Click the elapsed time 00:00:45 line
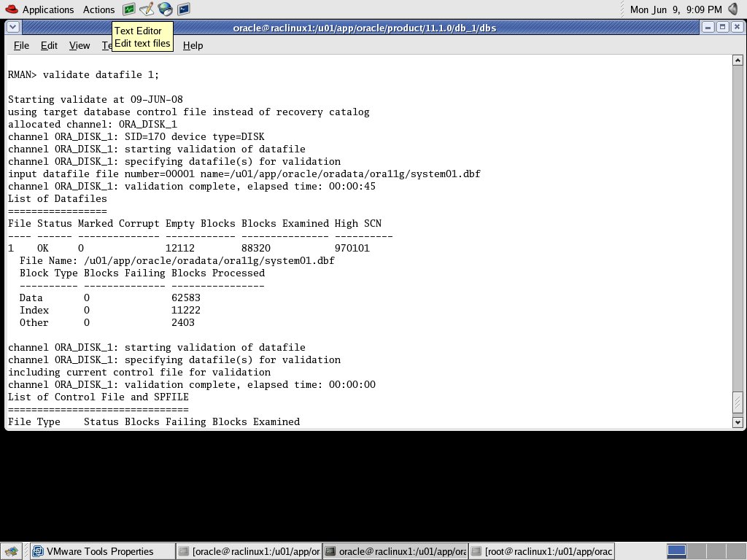This screenshot has width=747, height=560. (x=192, y=186)
